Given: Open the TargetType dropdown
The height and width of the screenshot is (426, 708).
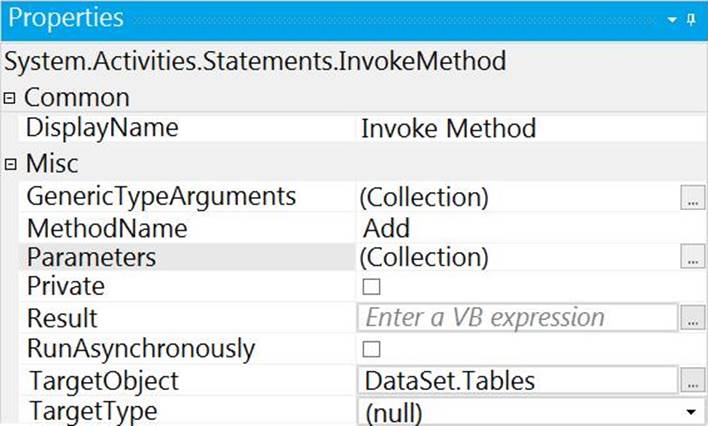Looking at the screenshot, I should 689,411.
